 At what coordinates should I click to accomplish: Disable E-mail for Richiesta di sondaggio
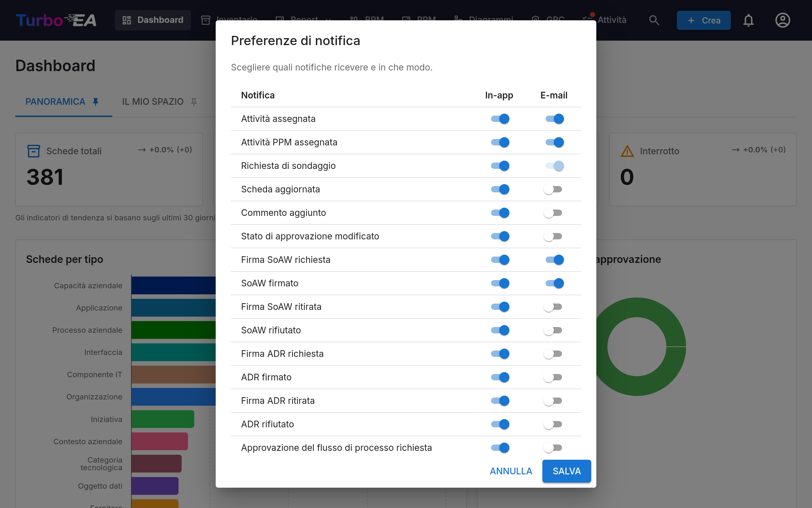click(x=554, y=166)
